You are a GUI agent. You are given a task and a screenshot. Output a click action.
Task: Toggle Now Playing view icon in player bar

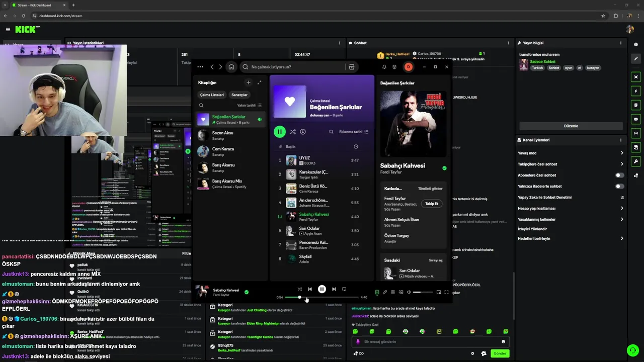point(377,292)
